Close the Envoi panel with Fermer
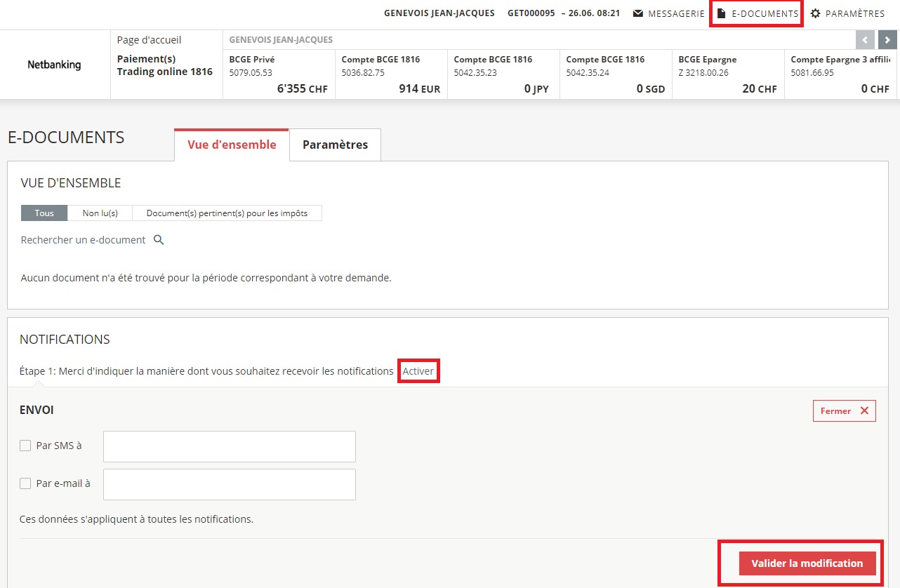The width and height of the screenshot is (900, 588). pyautogui.click(x=845, y=411)
